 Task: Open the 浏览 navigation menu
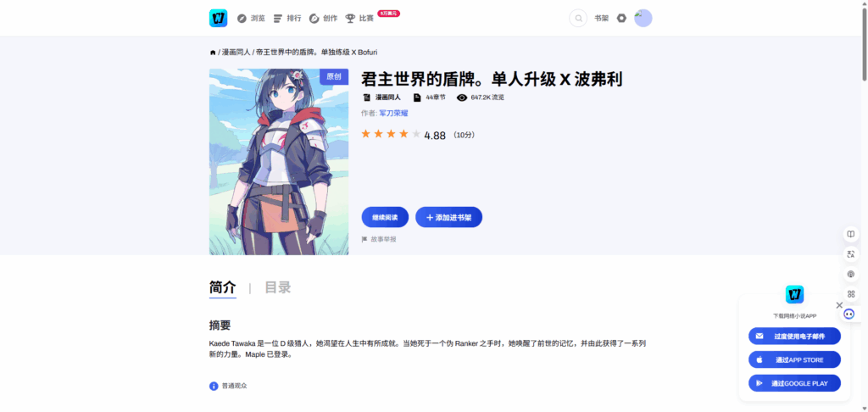[251, 19]
